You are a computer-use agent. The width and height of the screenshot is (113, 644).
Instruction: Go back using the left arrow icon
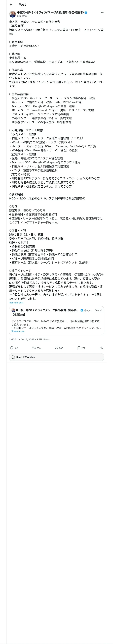(x=11, y=5)
